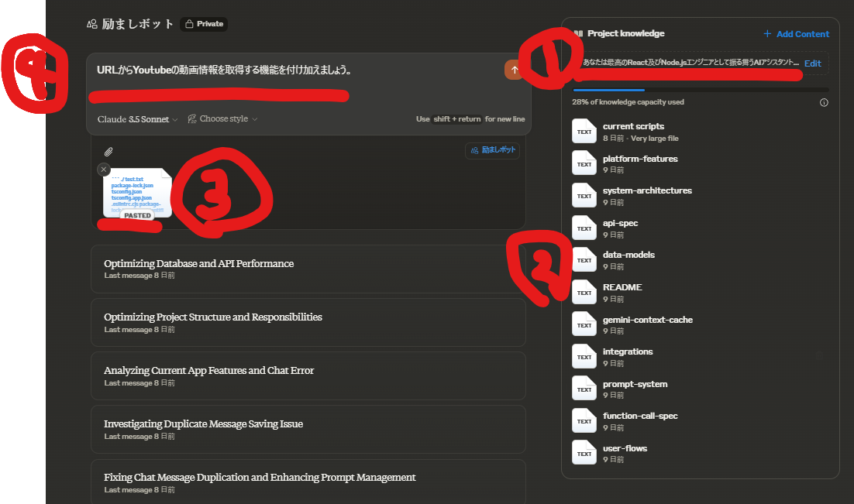This screenshot has height=504, width=854.
Task: Click the project instructions text あなたは最高のReact
Action: coord(690,63)
